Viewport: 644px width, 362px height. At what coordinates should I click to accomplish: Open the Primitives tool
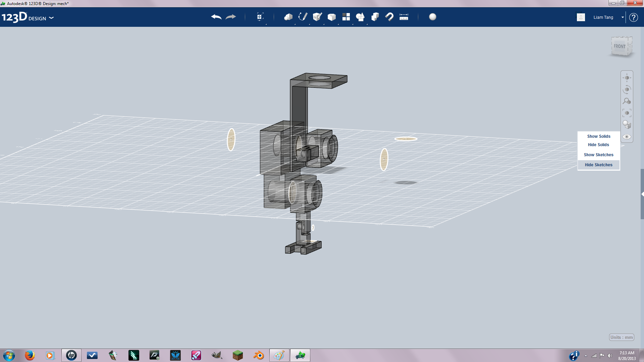coord(288,17)
